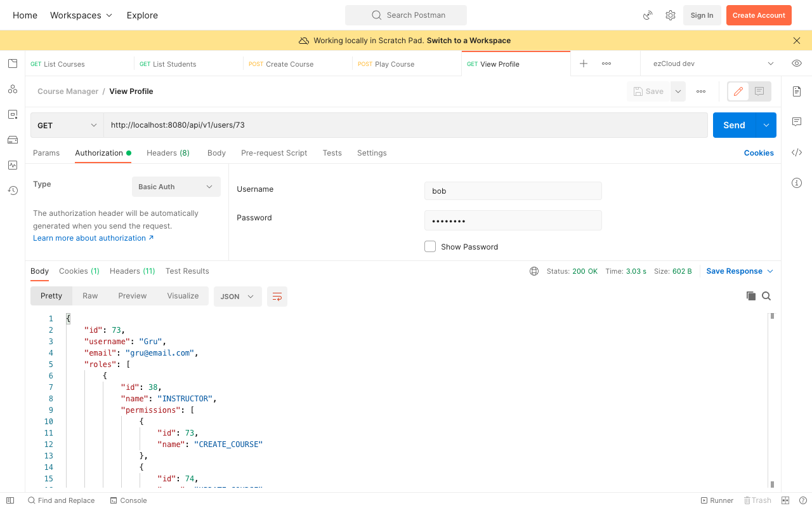The image size is (812, 508).
Task: Enable the Show Password checkbox
Action: coord(430,246)
